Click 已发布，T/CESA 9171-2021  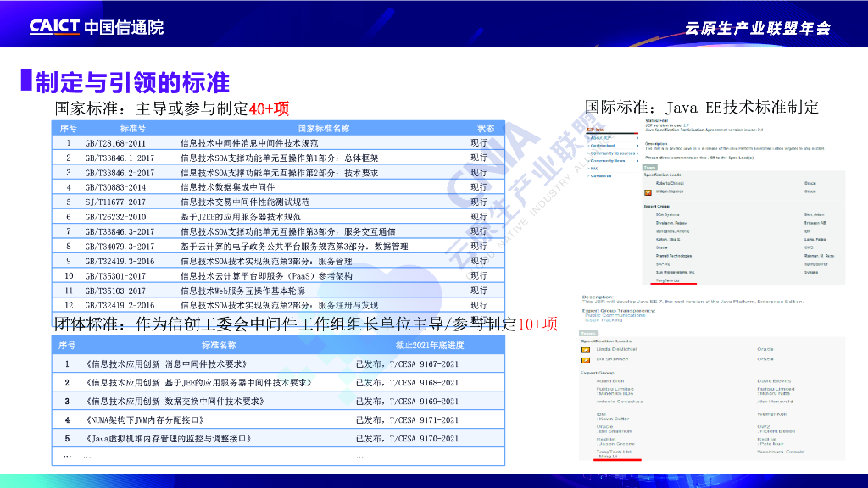[407, 420]
